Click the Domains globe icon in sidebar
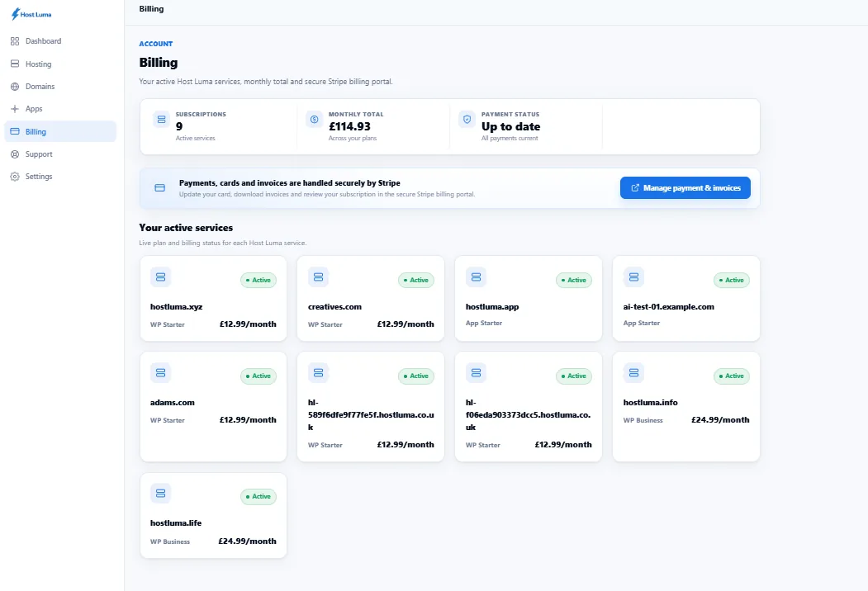 click(15, 87)
